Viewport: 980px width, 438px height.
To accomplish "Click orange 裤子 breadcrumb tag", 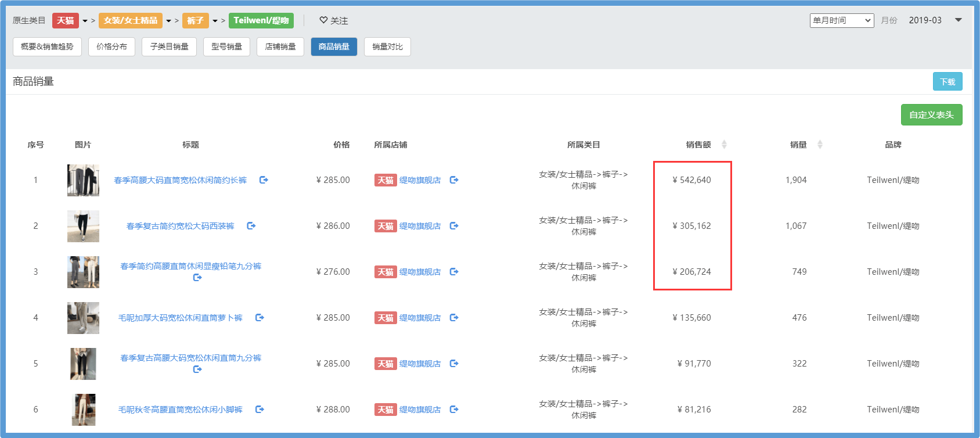I will coord(196,20).
